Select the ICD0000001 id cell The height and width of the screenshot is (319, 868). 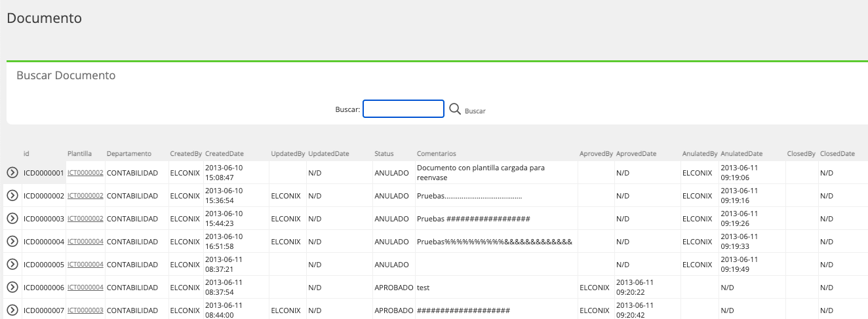[x=44, y=173]
